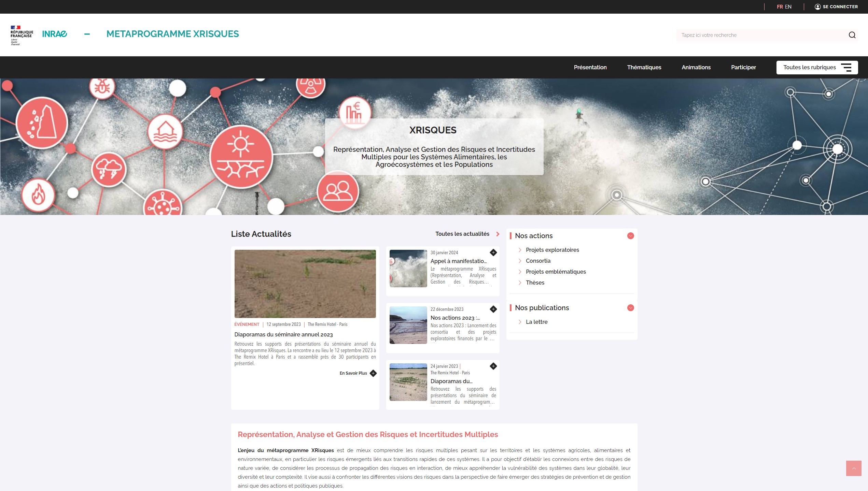868x491 pixels.
Task: Click the dry cracked field thumbnail
Action: point(408,382)
